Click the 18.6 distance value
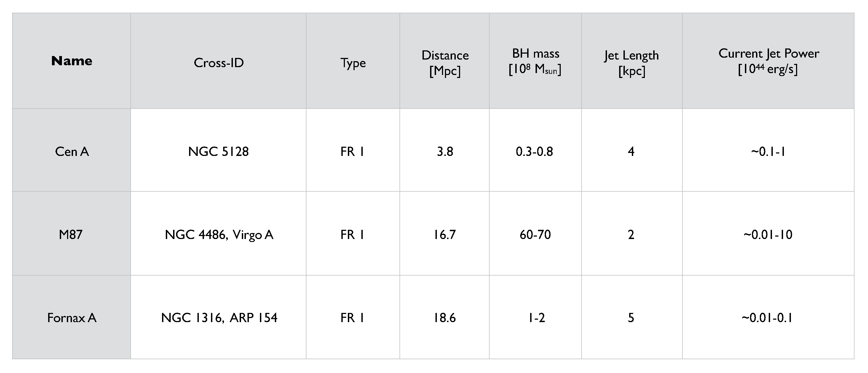This screenshot has height=373, width=868. point(444,318)
